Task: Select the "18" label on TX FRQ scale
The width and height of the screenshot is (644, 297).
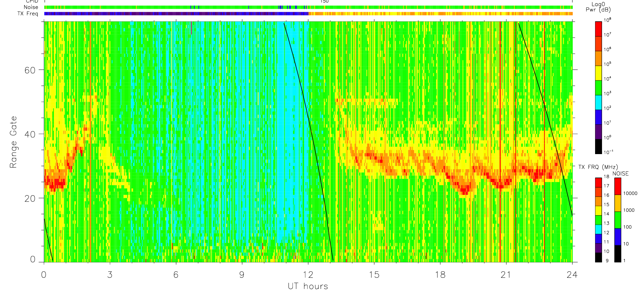Action: point(606,176)
